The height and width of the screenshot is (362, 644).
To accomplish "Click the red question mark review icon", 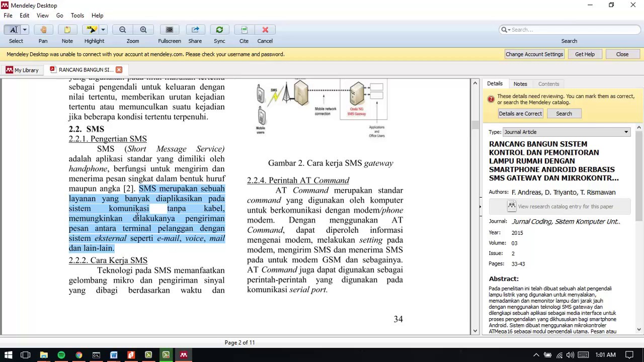I will pos(491,99).
